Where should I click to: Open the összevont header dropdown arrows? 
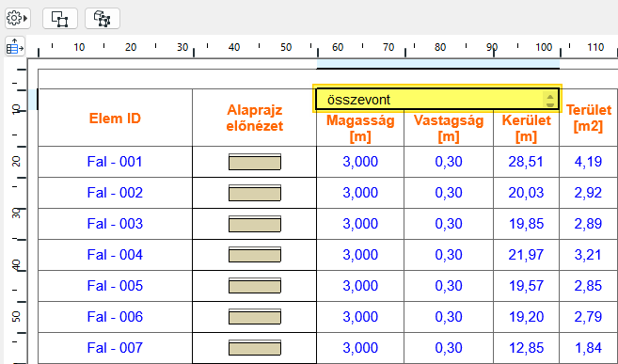[x=550, y=100]
